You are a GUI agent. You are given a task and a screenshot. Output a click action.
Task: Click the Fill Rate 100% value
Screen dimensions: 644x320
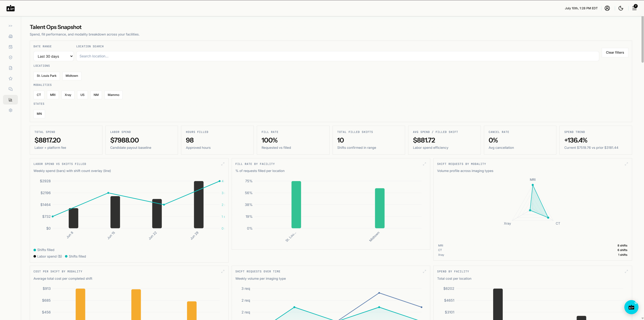pyautogui.click(x=269, y=140)
